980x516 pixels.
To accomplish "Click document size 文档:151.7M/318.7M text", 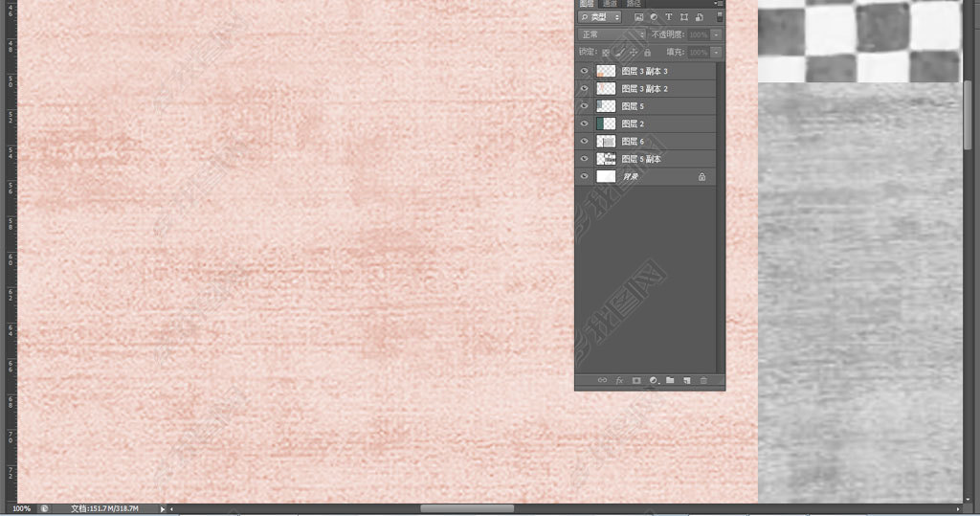I will tap(104, 509).
